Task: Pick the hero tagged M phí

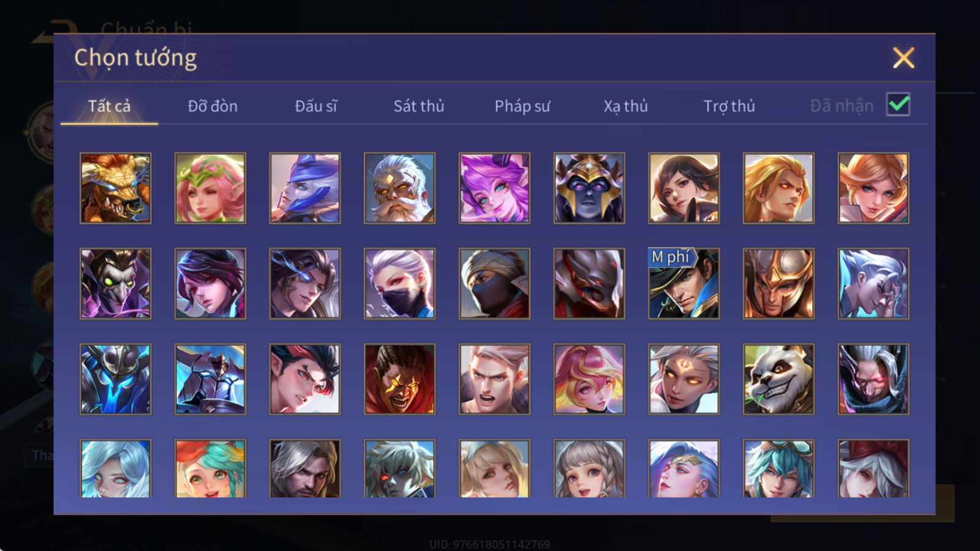Action: pyautogui.click(x=684, y=283)
